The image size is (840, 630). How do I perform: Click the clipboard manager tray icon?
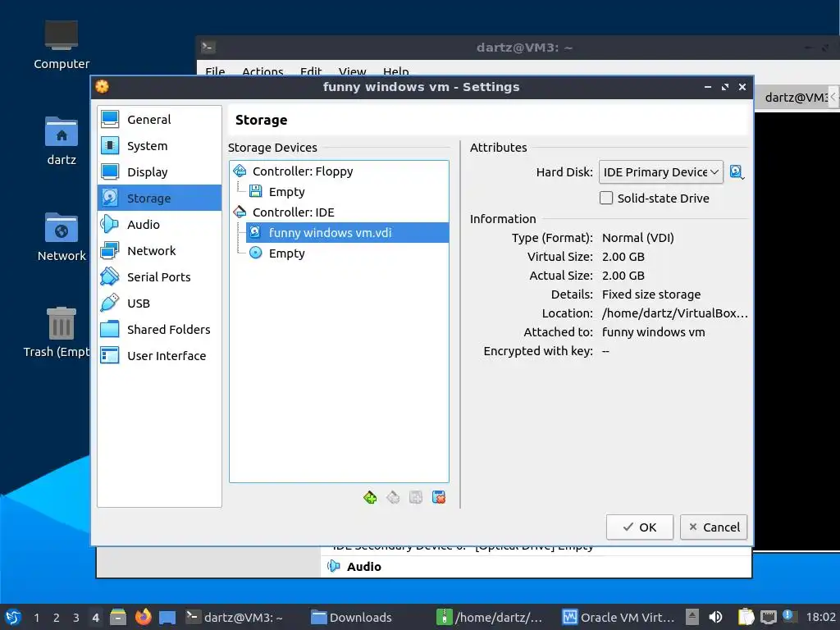[x=746, y=617]
